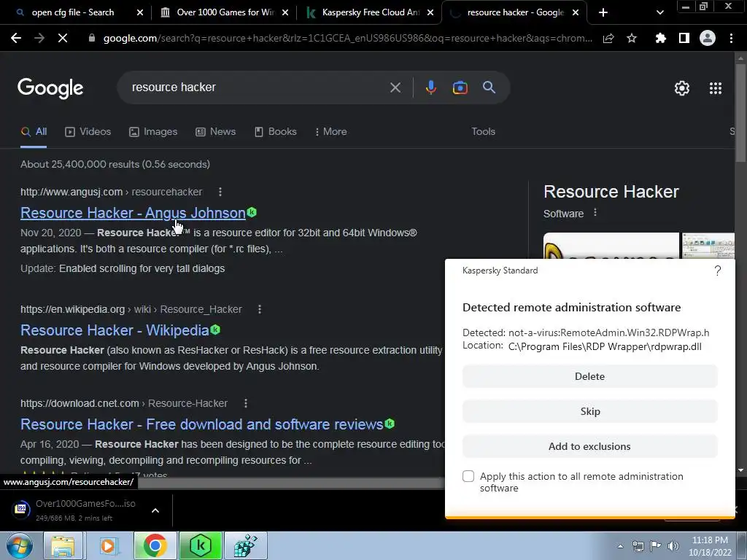Open the Kaspersky popup help question mark
This screenshot has height=560, width=747.
(x=718, y=271)
